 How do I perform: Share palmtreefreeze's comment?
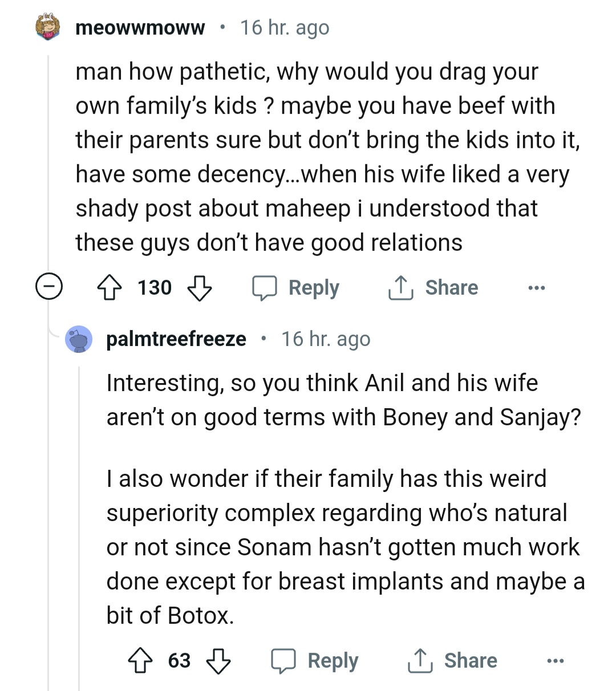click(452, 661)
